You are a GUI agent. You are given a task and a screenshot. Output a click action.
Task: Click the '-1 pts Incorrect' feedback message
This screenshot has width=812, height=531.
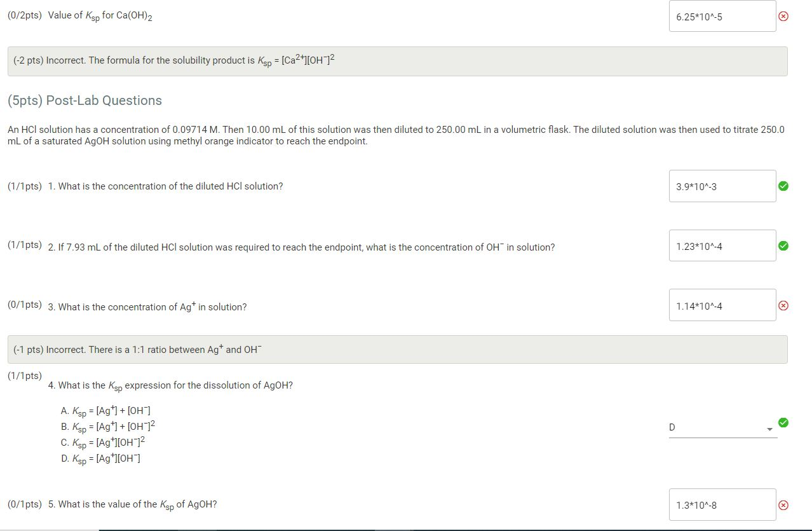click(397, 348)
